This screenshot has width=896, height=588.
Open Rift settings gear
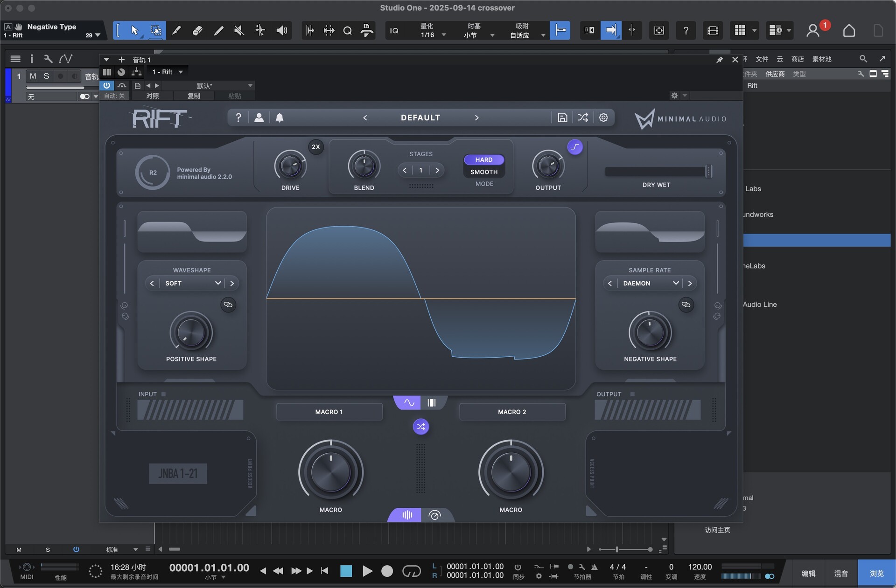pos(603,118)
